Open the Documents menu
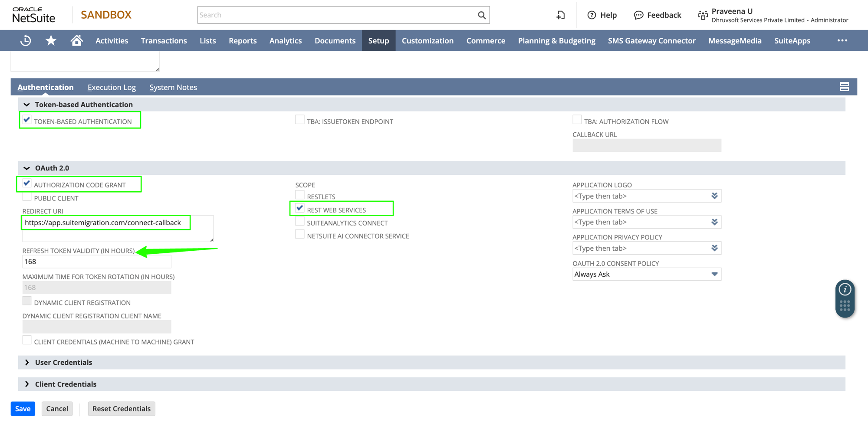Image resolution: width=868 pixels, height=429 pixels. click(335, 41)
